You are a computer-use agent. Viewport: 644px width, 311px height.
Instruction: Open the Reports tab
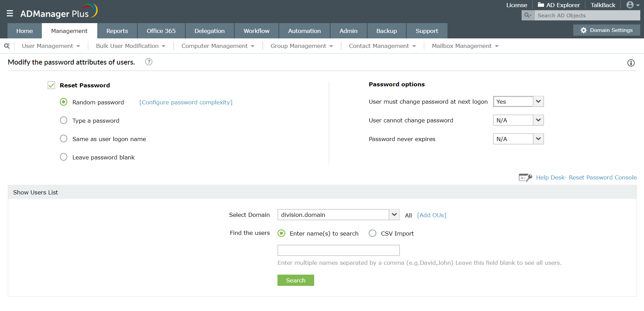coord(117,31)
